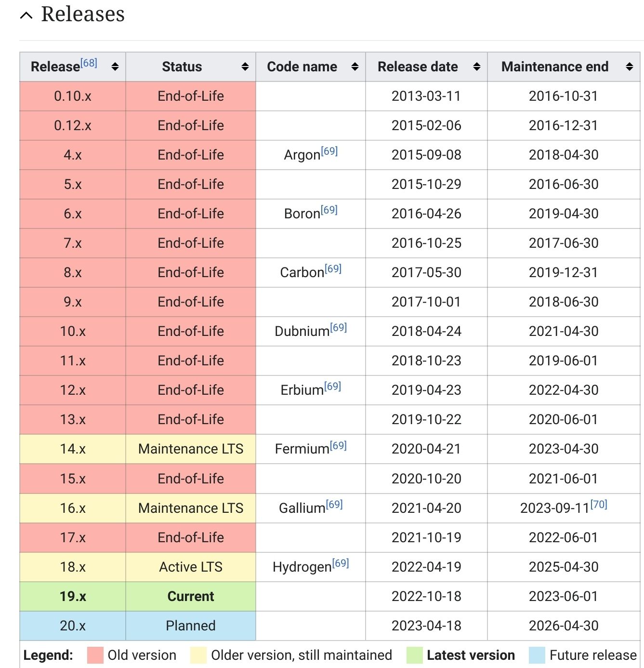Sort table by Status column arrows
Viewport: 644px width, 668px height.
(x=245, y=67)
